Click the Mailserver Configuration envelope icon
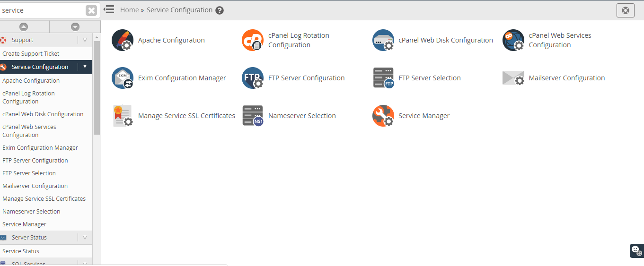This screenshot has width=644, height=266. click(513, 78)
